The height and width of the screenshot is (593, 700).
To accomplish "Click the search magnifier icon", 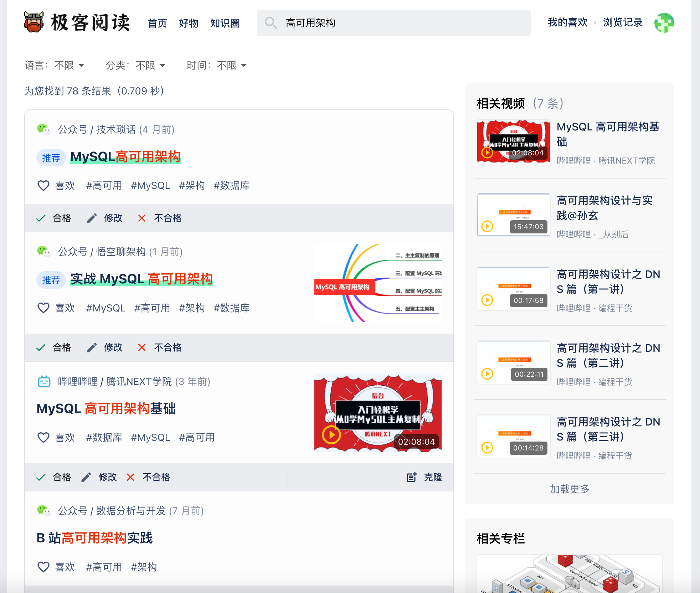I will point(271,23).
